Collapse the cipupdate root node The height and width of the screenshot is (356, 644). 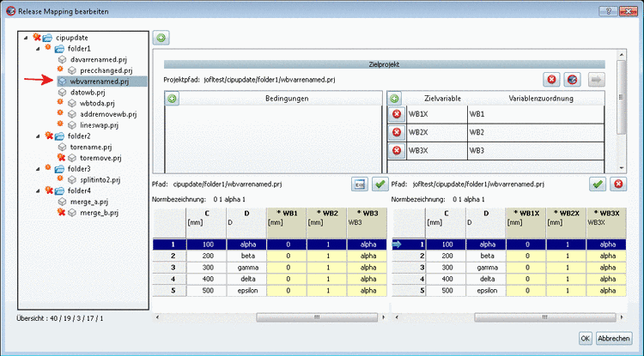[x=24, y=39]
